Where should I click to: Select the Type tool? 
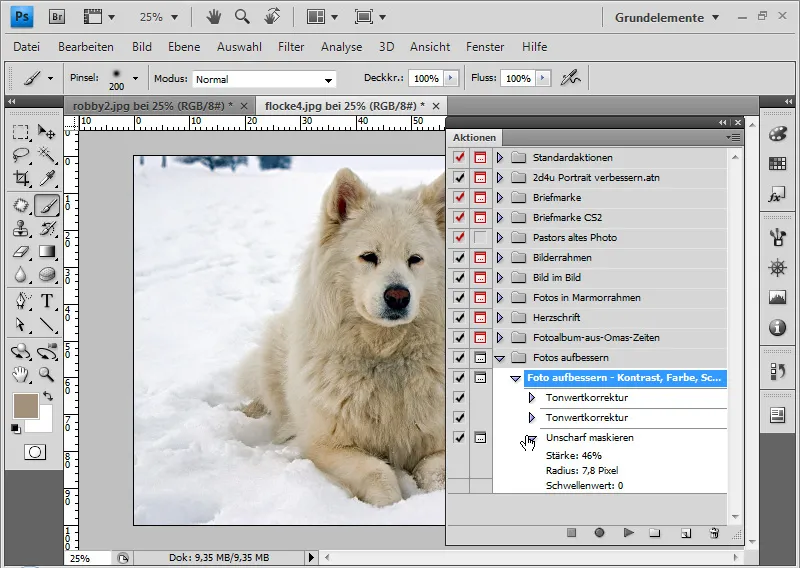click(x=47, y=301)
